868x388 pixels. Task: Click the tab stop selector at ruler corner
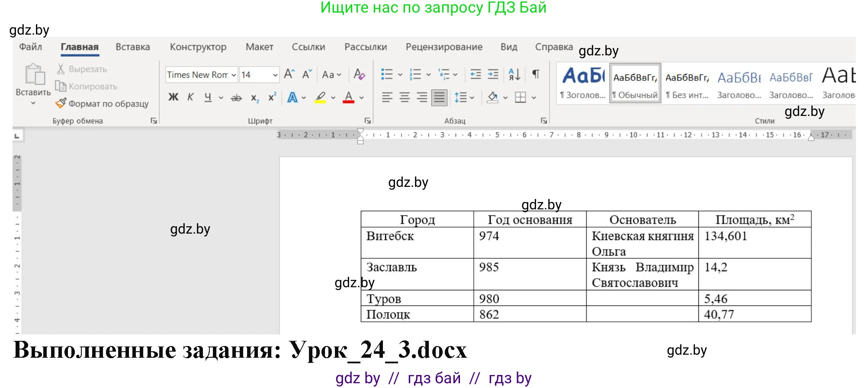point(17,136)
